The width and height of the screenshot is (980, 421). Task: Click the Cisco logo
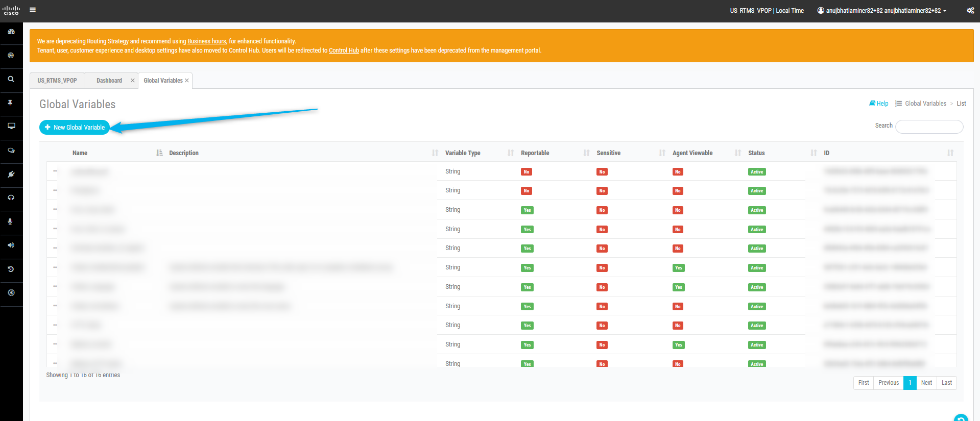pyautogui.click(x=11, y=10)
